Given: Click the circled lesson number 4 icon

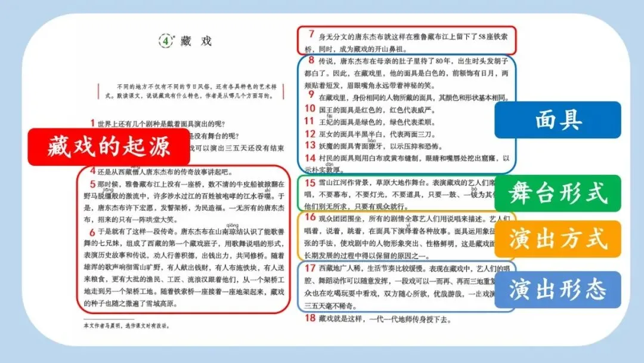Looking at the screenshot, I should (166, 41).
